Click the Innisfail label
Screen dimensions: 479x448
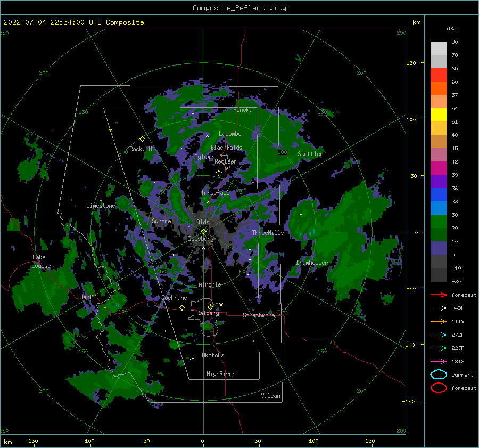[215, 193]
